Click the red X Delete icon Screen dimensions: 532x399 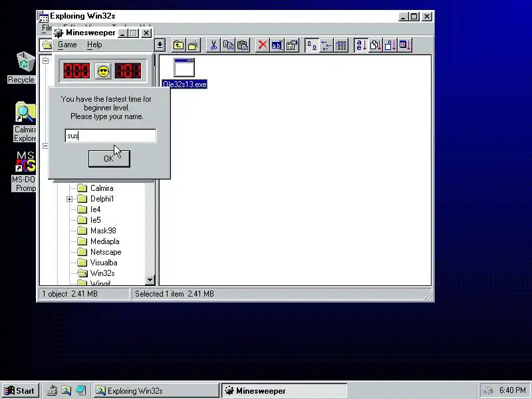[262, 45]
